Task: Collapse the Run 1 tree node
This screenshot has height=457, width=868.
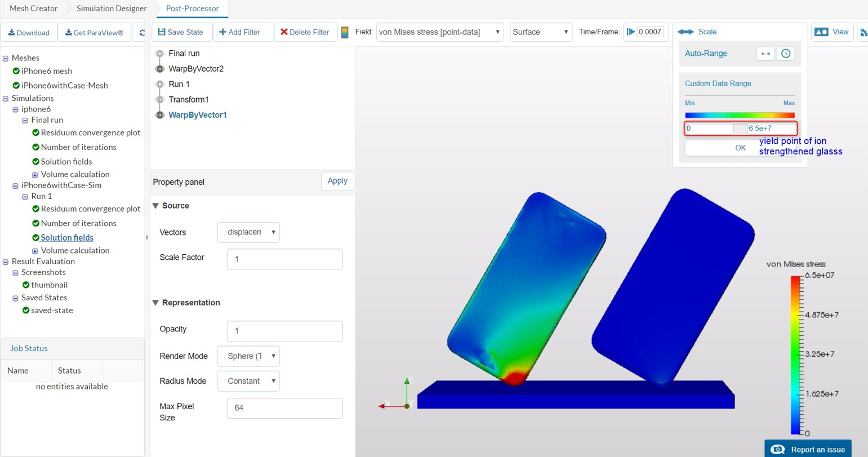Action: (x=25, y=197)
